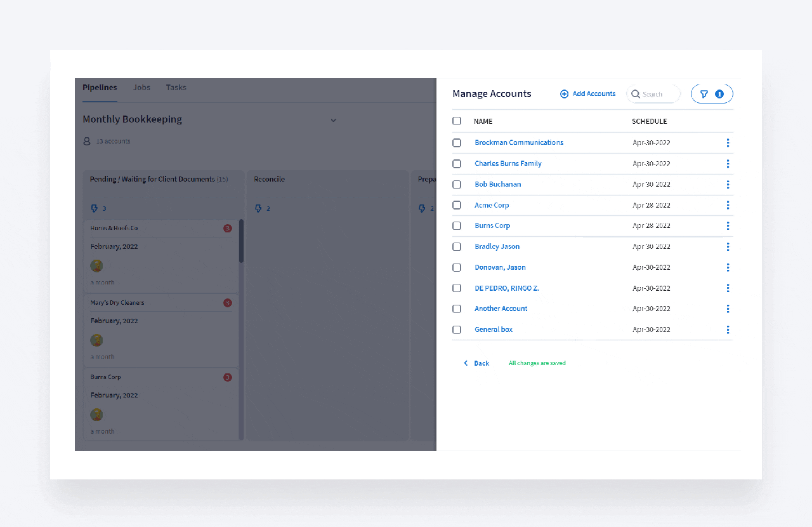Viewport: 812px width, 527px height.
Task: Click the Back button
Action: [476, 363]
